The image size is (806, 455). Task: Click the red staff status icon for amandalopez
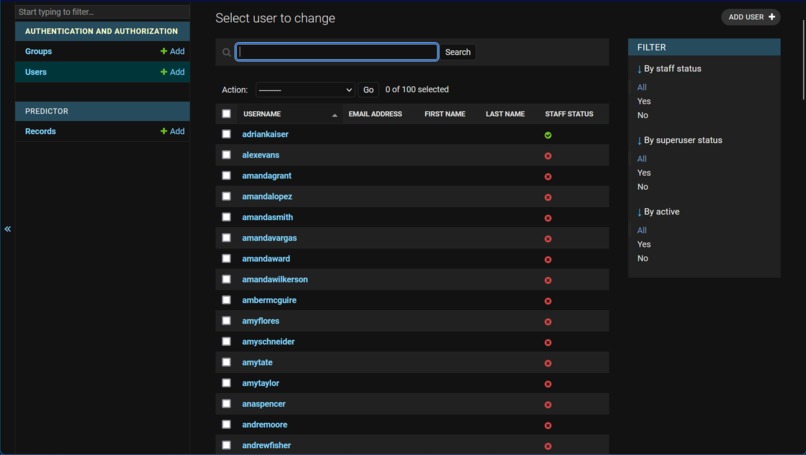coord(548,197)
